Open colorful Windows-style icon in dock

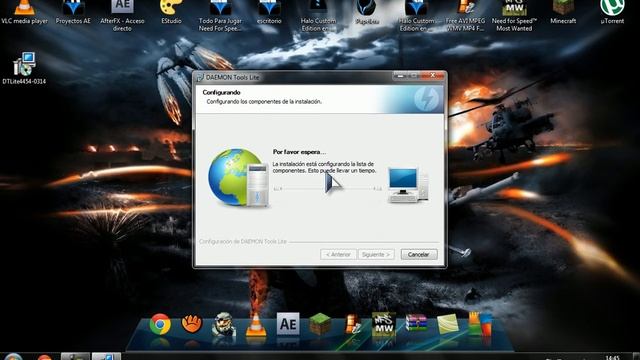[x=480, y=324]
